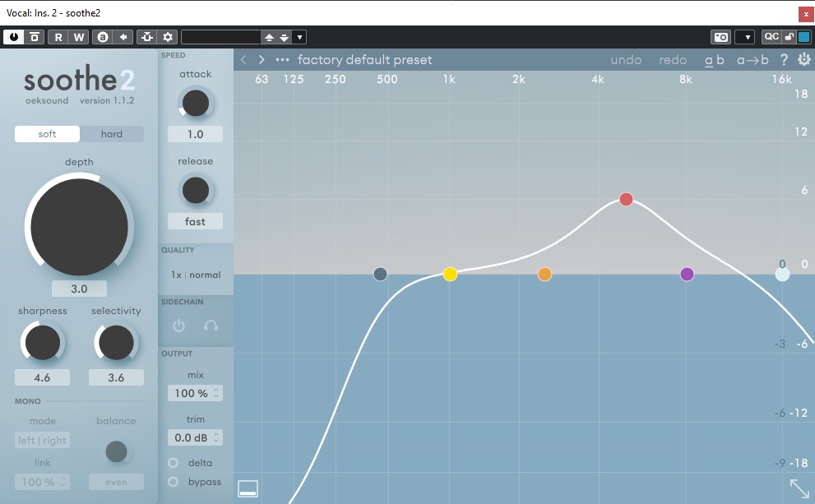Open the host preset dropdown arrow
The height and width of the screenshot is (504, 815).
click(x=299, y=37)
